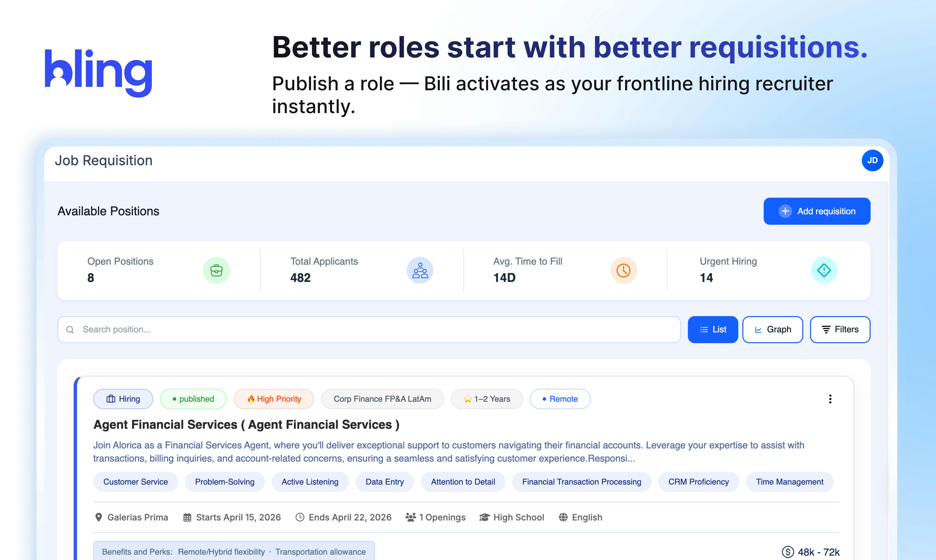Open the JD user avatar
This screenshot has width=936, height=560.
pos(872,160)
